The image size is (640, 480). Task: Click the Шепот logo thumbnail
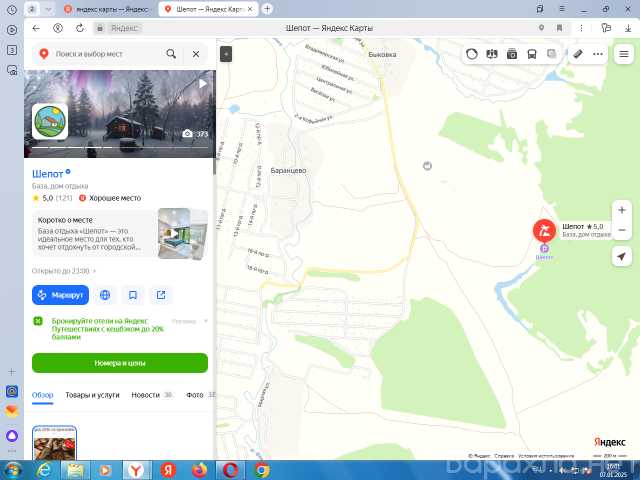[x=50, y=121]
